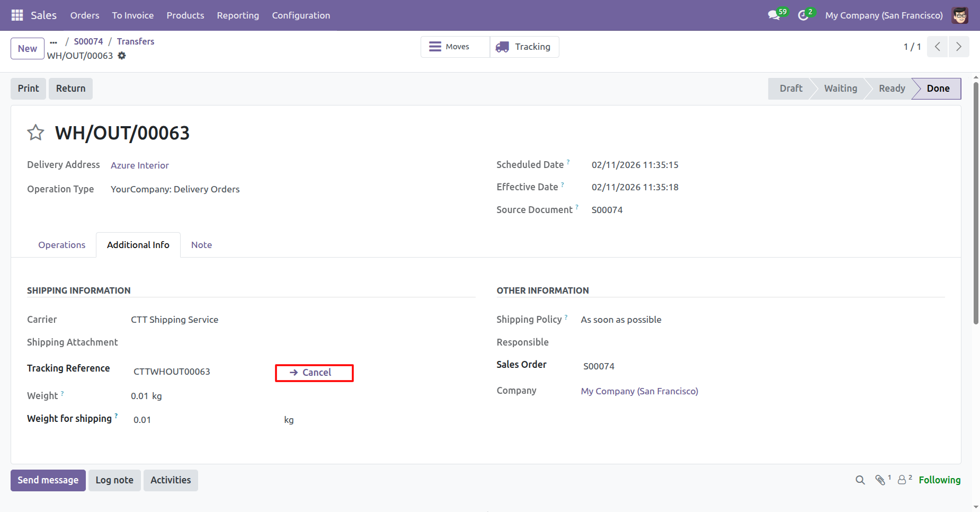
Task: Click the Cancel shipment button
Action: tap(314, 373)
